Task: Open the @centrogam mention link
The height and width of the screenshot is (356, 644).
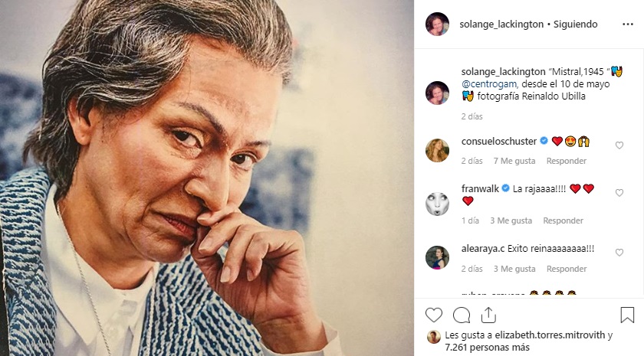Action: coord(491,83)
